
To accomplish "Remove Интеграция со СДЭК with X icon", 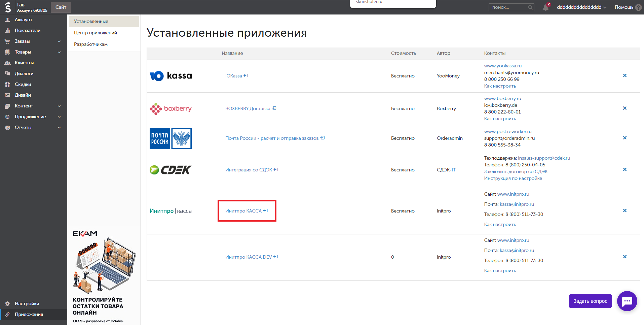I will point(625,169).
